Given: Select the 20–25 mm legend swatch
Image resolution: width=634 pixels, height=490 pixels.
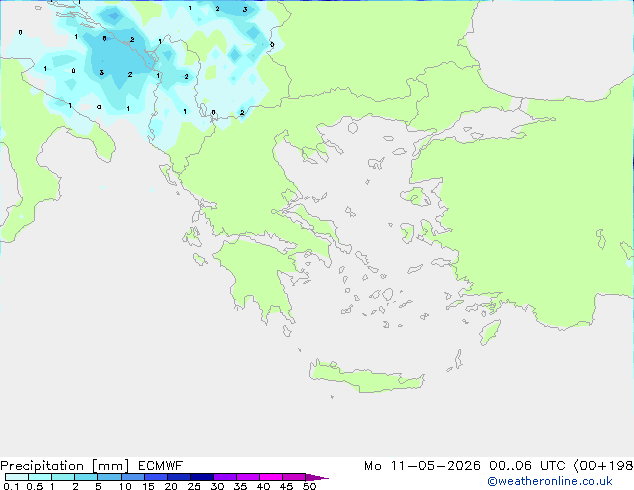Looking at the screenshot, I should pos(178,477).
